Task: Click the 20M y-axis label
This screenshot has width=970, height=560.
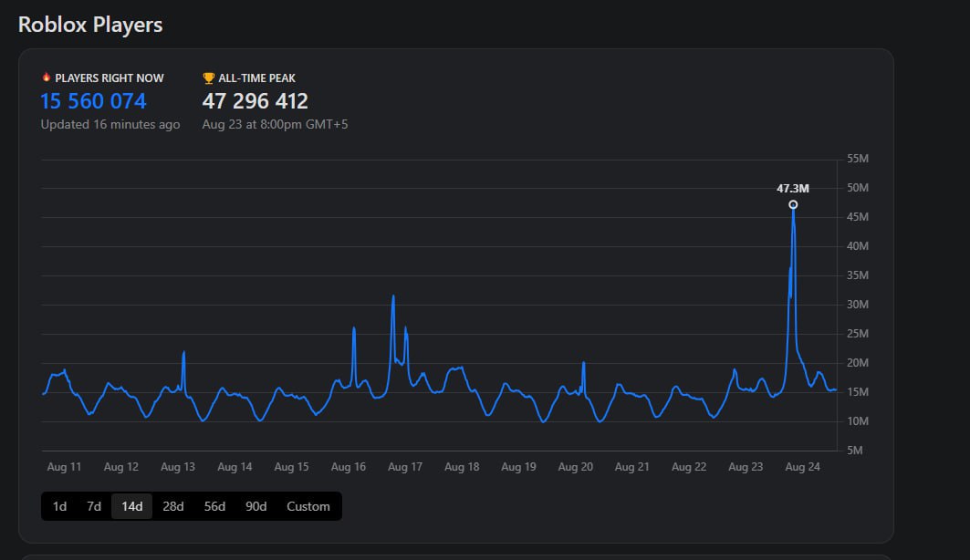Action: pyautogui.click(x=858, y=363)
